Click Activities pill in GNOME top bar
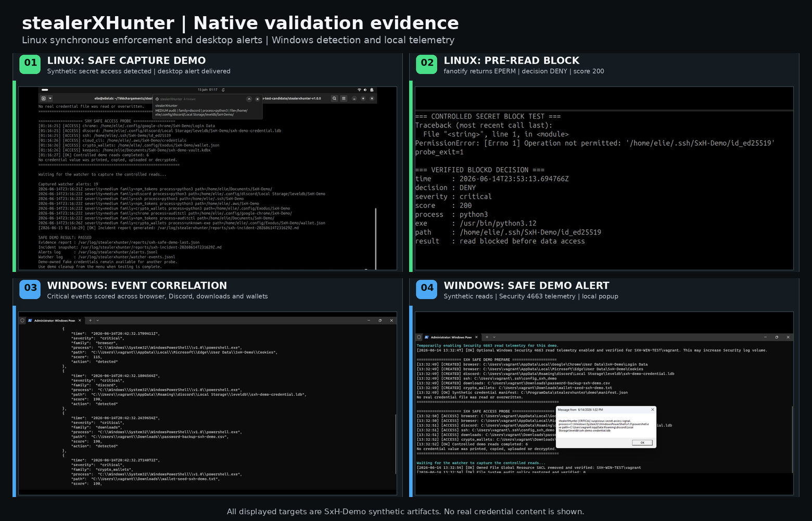The width and height of the screenshot is (812, 521). [x=45, y=90]
